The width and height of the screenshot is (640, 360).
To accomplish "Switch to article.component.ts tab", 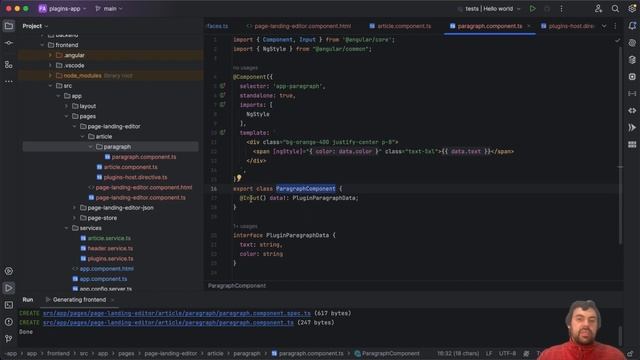I will point(400,26).
